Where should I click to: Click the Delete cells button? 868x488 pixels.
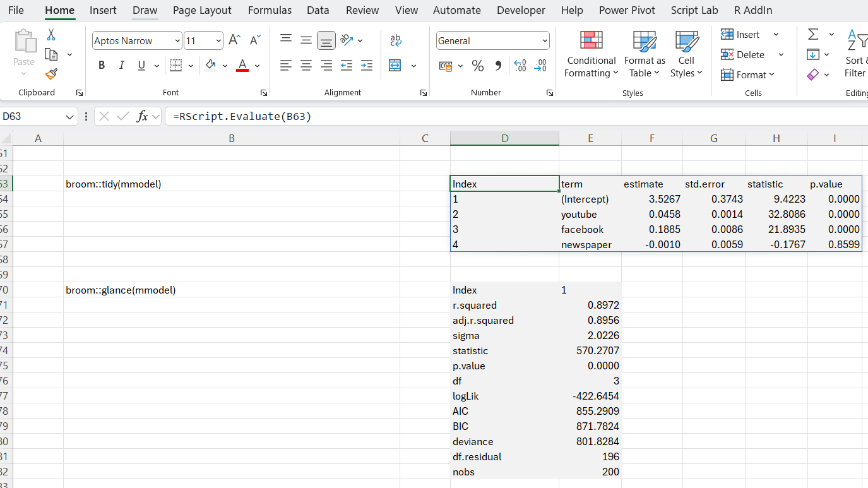tap(744, 55)
